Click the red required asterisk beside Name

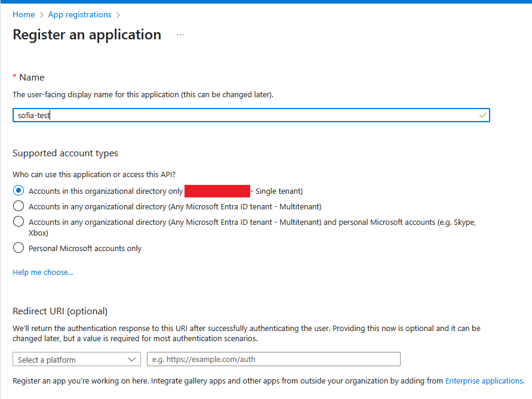coord(14,77)
